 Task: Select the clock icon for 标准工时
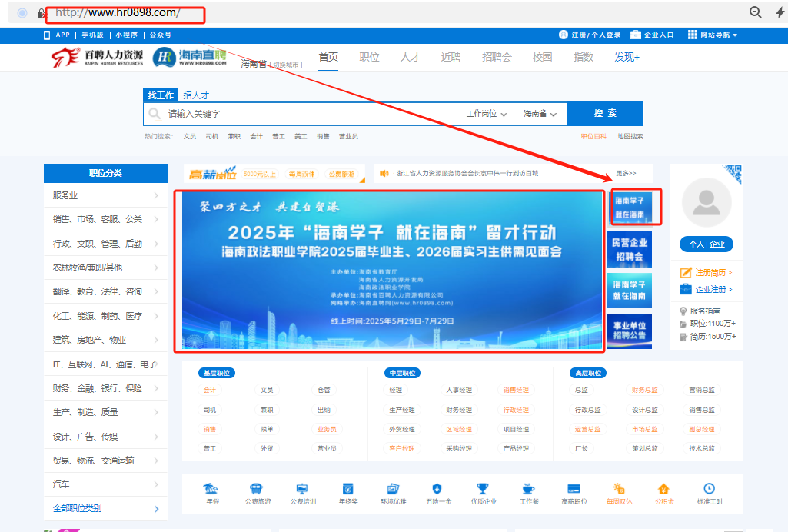point(708,488)
